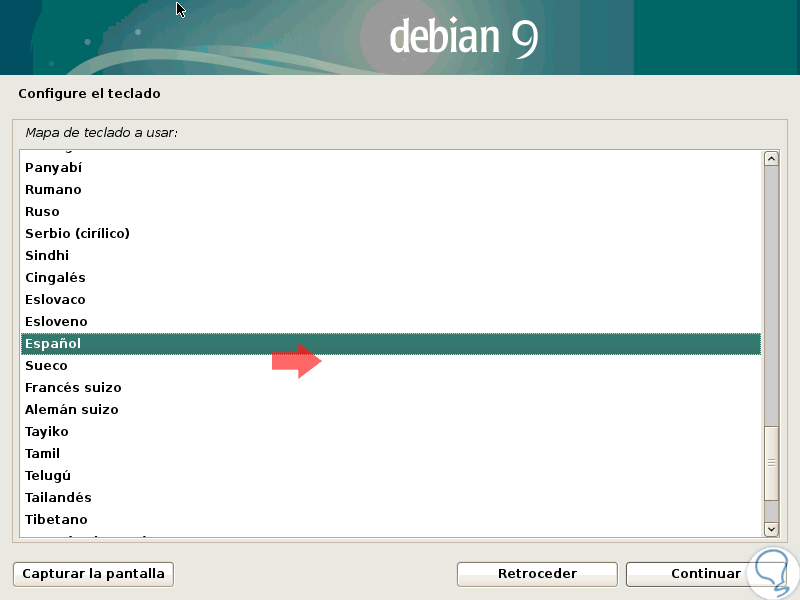Click the vertical scrollbar thumb
The height and width of the screenshot is (600, 800).
(x=771, y=463)
